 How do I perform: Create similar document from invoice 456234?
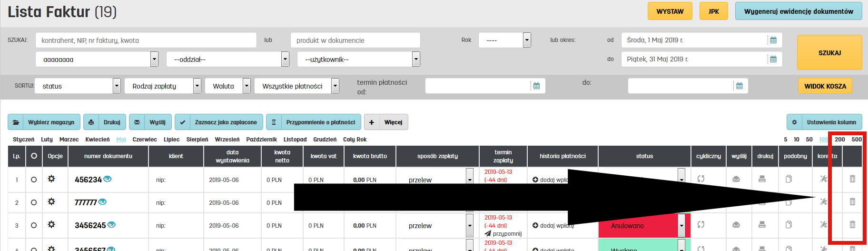pos(789,179)
